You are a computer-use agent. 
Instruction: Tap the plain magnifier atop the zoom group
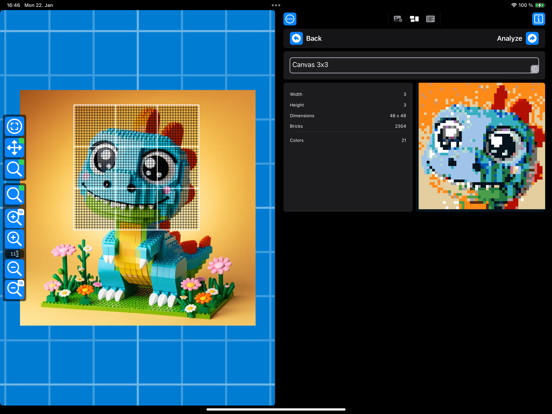point(14,195)
